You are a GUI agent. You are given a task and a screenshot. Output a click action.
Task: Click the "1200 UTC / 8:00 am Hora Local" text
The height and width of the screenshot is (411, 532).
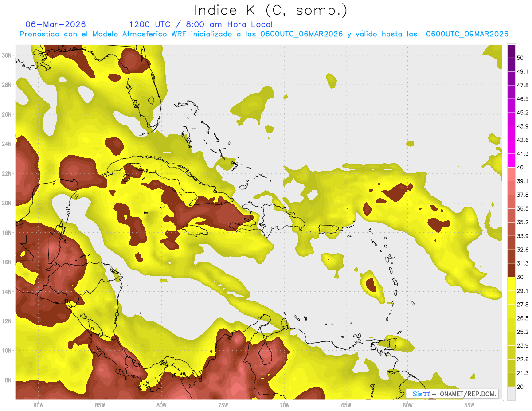click(201, 24)
